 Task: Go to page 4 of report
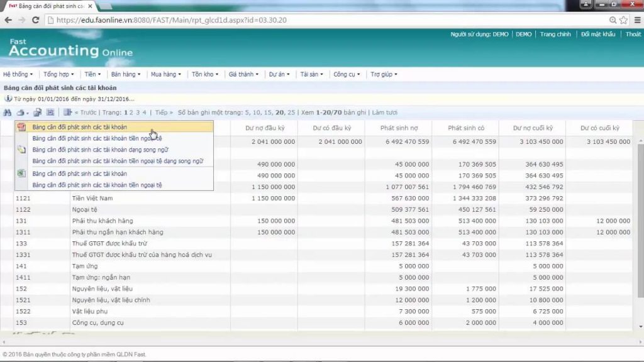[144, 112]
